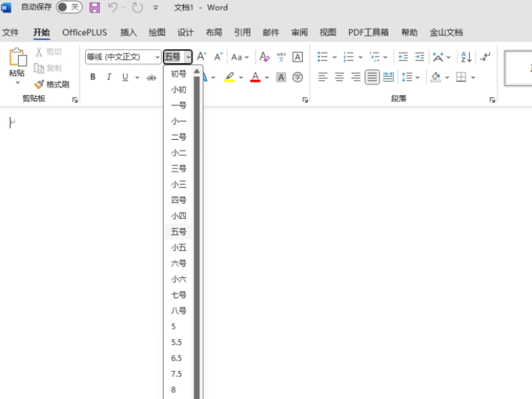Image resolution: width=532 pixels, height=399 pixels.
Task: Open the bullet list dropdown arrow
Action: click(334, 57)
